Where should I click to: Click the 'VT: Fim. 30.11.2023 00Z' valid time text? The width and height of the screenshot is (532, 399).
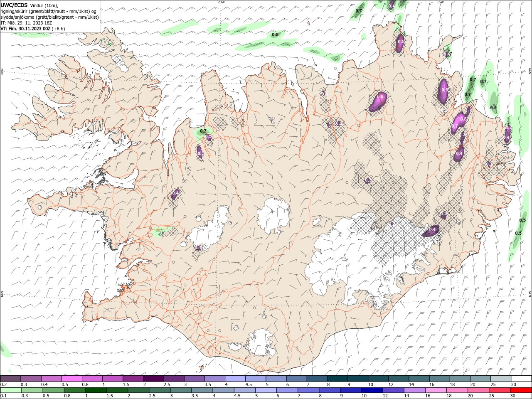click(26, 29)
